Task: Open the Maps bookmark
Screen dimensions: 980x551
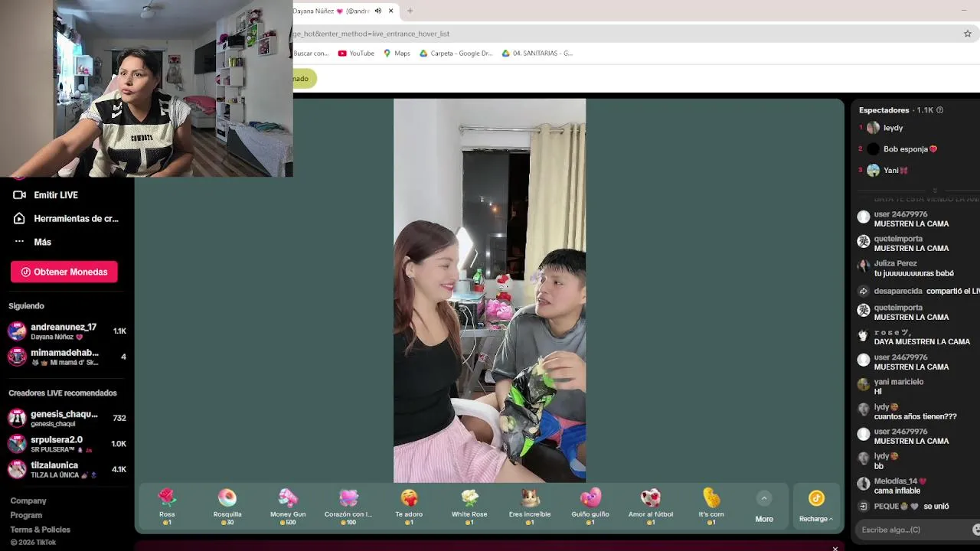Action: pos(397,54)
